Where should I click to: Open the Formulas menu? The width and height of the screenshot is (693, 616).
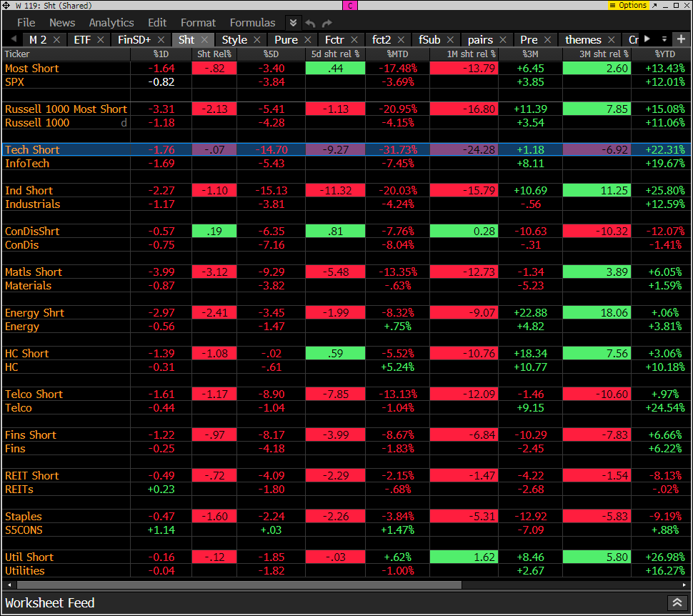(x=252, y=23)
